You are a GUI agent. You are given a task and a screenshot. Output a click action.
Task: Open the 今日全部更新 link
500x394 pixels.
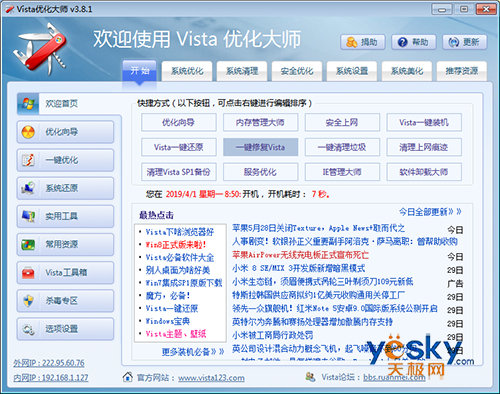pyautogui.click(x=430, y=211)
